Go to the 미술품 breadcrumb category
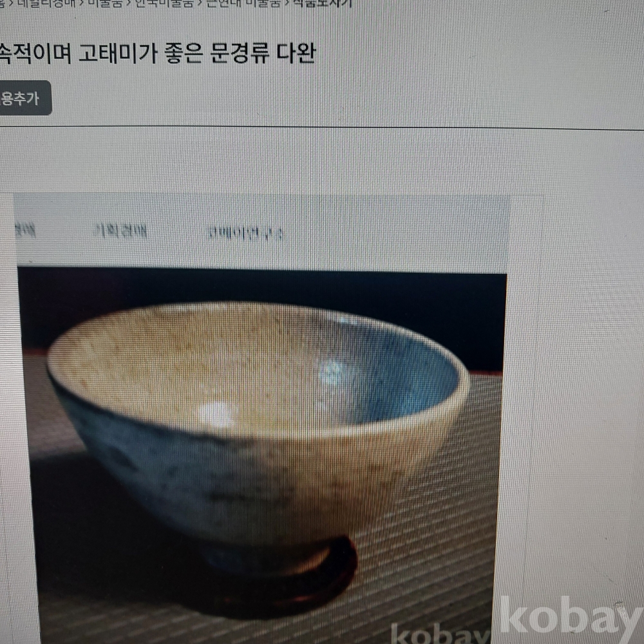The height and width of the screenshot is (644, 644). coord(105,3)
